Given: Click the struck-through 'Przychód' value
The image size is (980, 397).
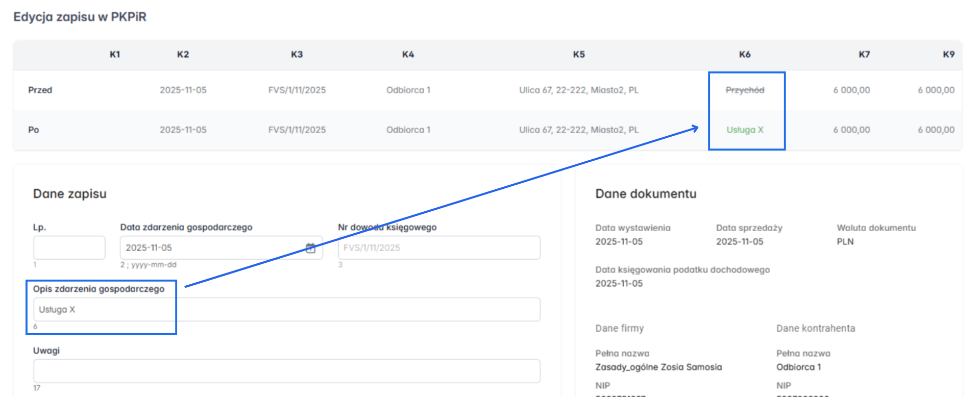Looking at the screenshot, I should (x=745, y=90).
